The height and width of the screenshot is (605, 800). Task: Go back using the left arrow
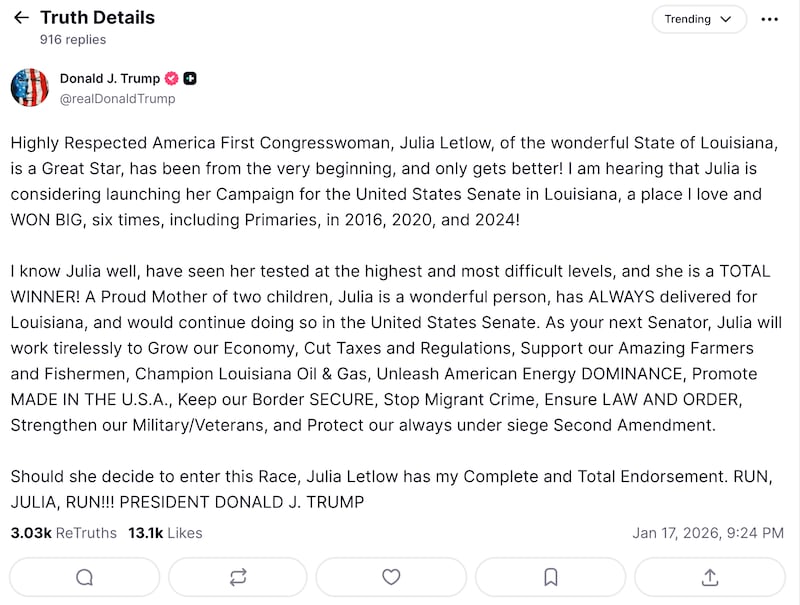21,18
